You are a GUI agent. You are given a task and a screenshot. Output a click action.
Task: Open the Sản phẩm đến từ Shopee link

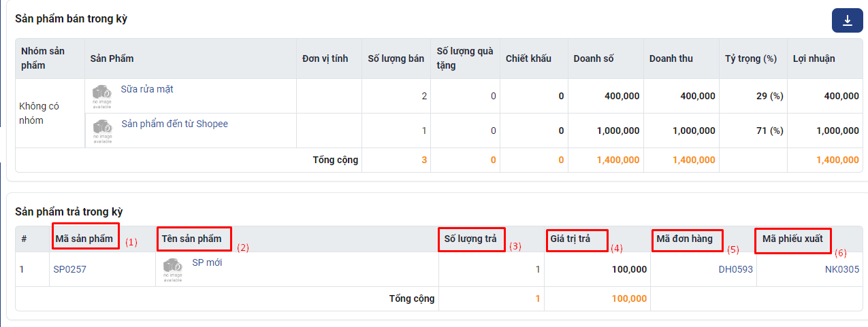(x=174, y=124)
